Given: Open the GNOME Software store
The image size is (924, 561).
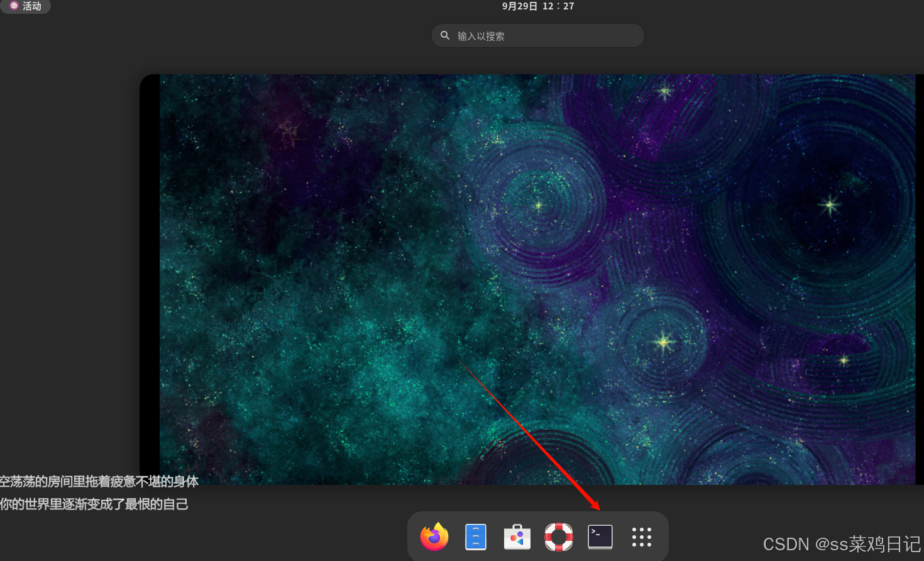Looking at the screenshot, I should tap(517, 536).
